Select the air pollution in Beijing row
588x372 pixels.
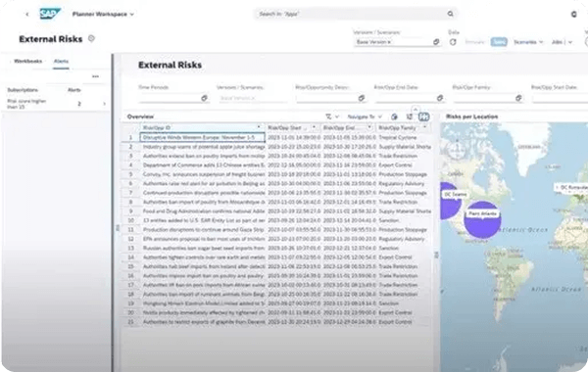[x=277, y=184]
